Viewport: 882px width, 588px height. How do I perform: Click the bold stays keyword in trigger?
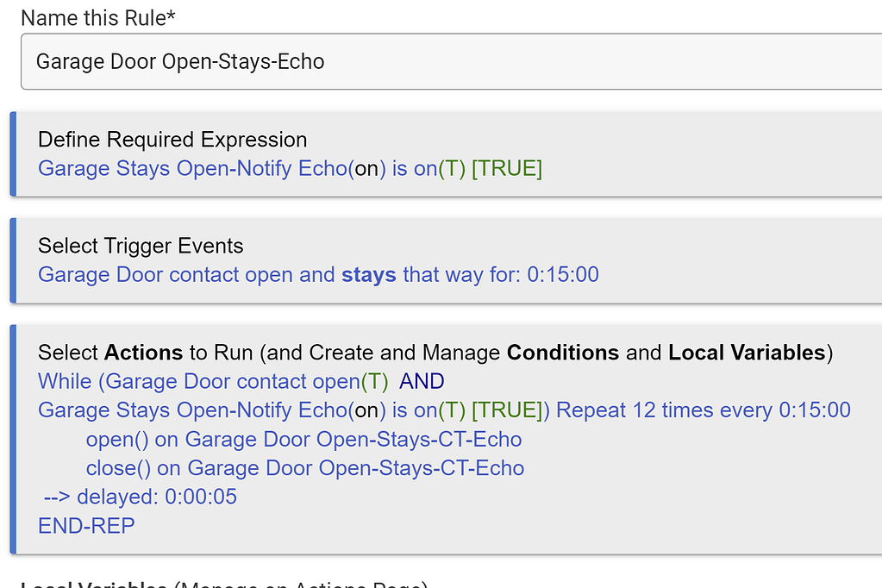[368, 273]
